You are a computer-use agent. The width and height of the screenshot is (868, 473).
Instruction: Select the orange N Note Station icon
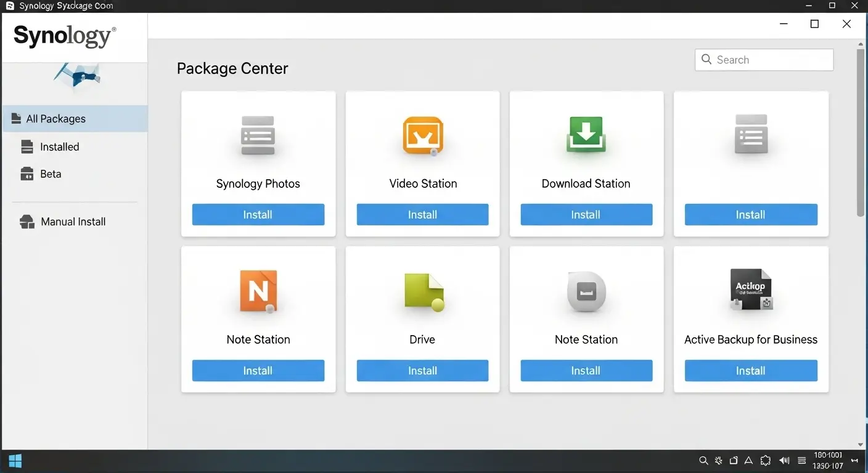click(258, 291)
